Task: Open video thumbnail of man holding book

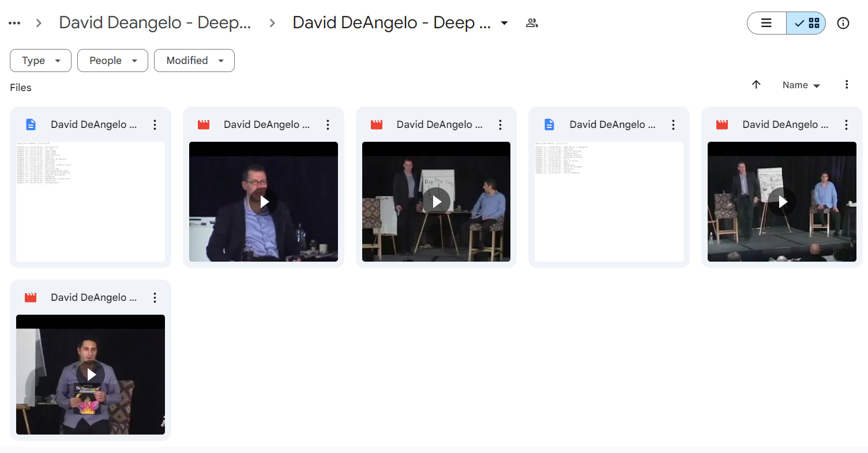Action: tap(91, 375)
